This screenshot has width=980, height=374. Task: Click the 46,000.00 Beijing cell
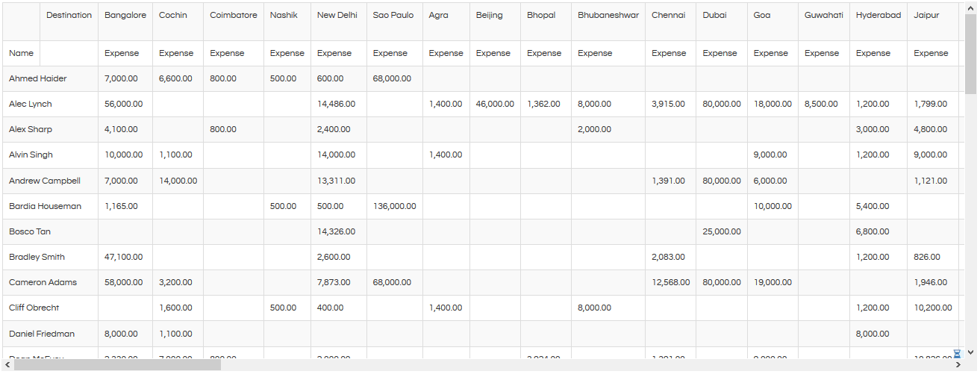(x=495, y=104)
